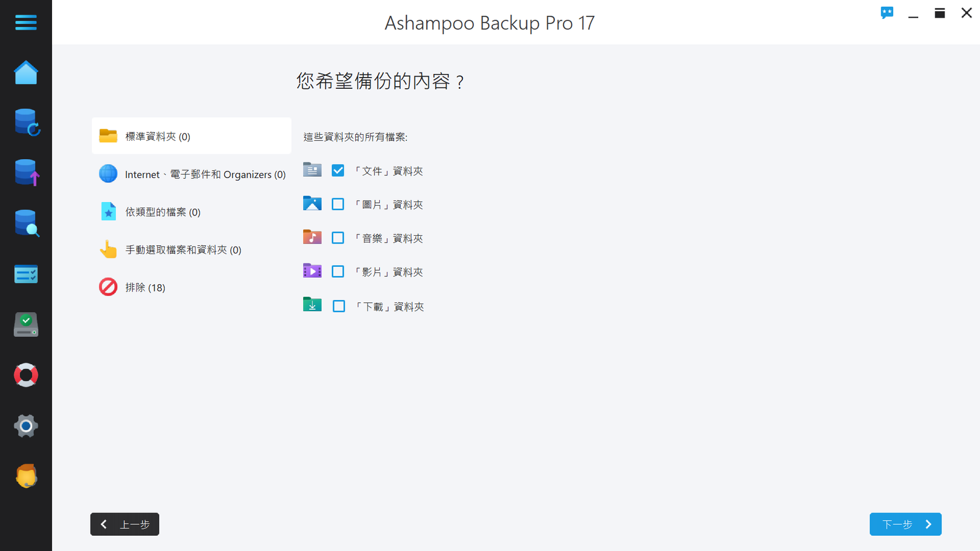Enable the「圖片」資料夾 checkbox
Screen dimensions: 980x551
click(x=338, y=204)
